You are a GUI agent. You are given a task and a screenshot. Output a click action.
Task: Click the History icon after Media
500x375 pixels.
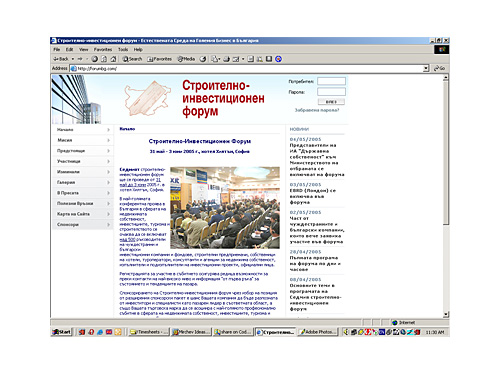coord(203,59)
